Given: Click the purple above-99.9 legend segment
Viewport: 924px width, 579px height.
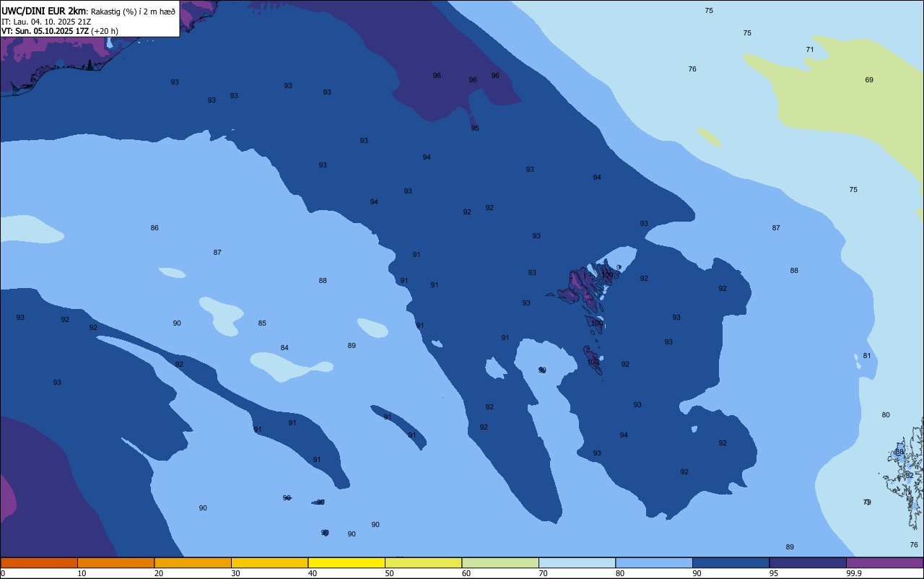Looking at the screenshot, I should point(884,562).
